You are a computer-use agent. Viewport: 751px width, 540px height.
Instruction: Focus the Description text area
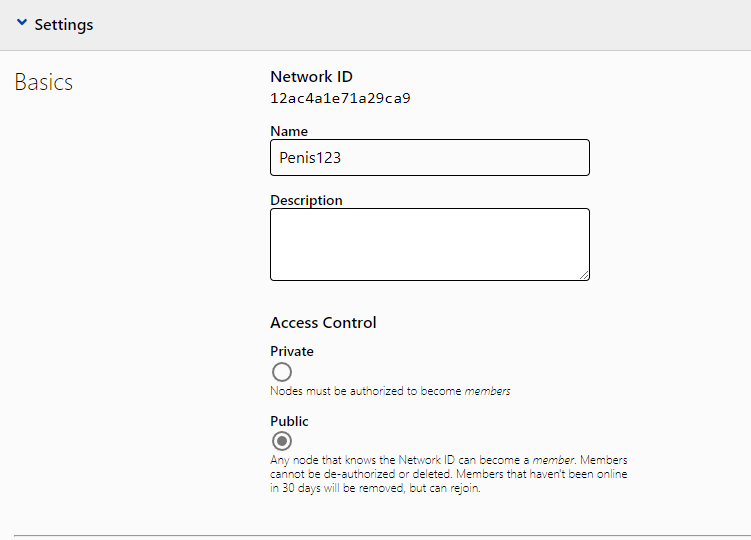(429, 244)
